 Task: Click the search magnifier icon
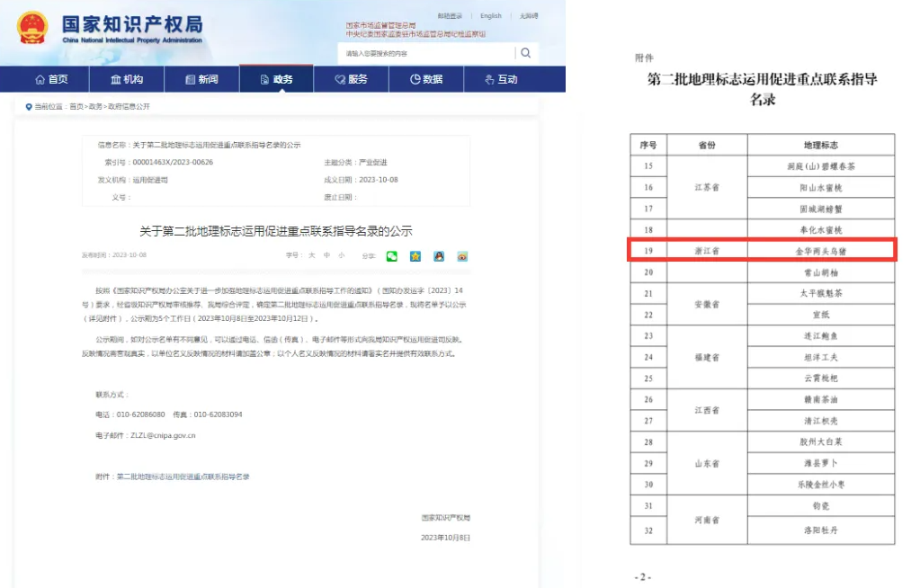click(x=526, y=53)
